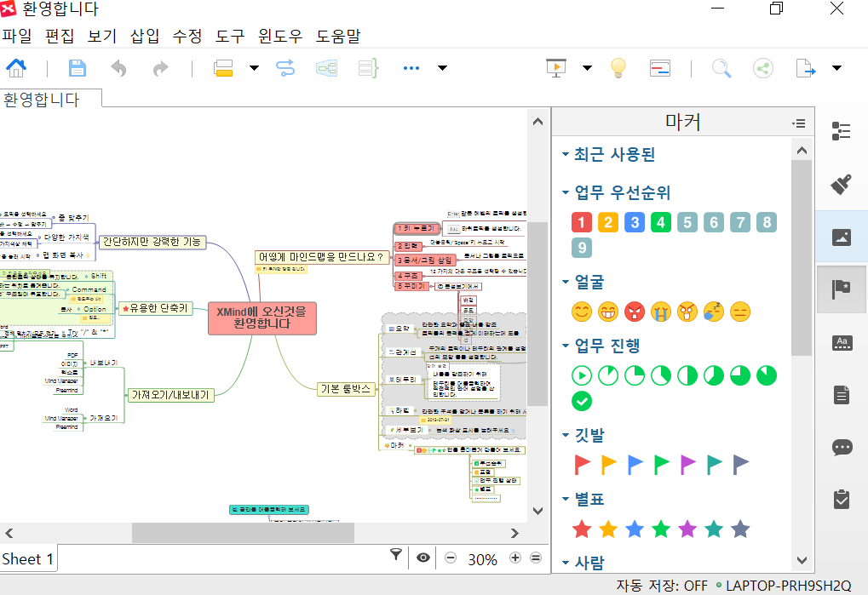Collapse the 최근 사용된 marker group

tap(566, 154)
